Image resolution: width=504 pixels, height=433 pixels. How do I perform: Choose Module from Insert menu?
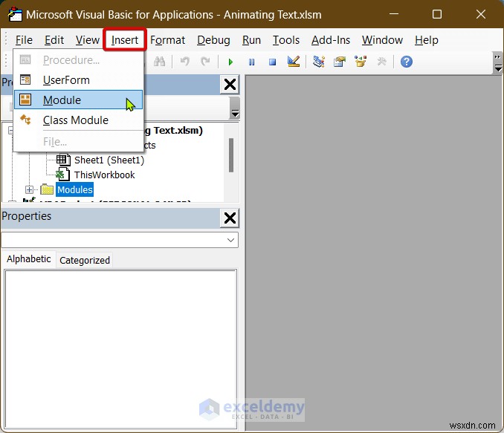tap(78, 100)
